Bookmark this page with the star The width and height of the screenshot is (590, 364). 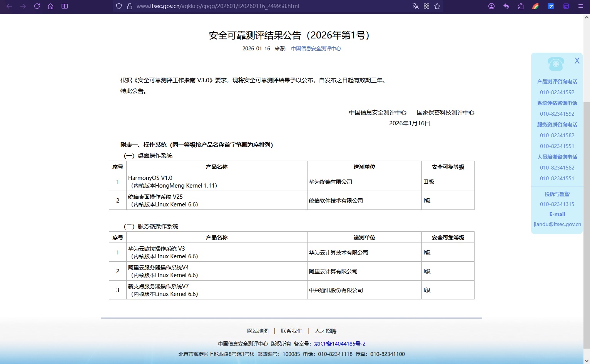[x=437, y=6]
